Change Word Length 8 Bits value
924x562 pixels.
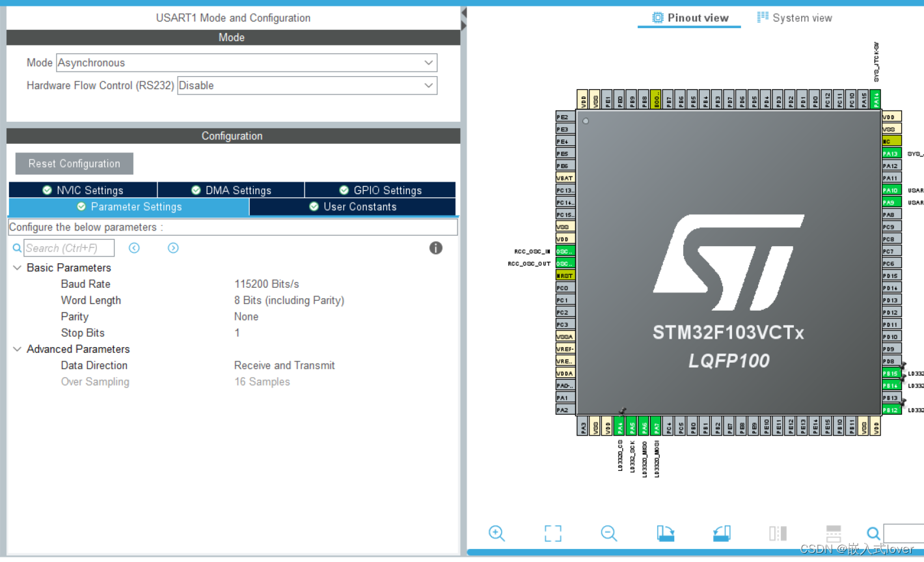tap(289, 300)
